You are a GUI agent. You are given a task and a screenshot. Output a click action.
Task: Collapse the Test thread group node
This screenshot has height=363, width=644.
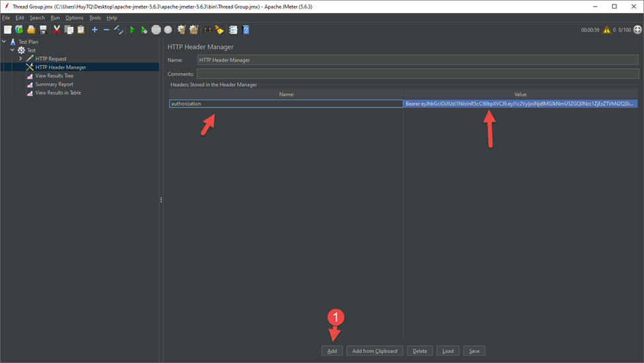13,50
